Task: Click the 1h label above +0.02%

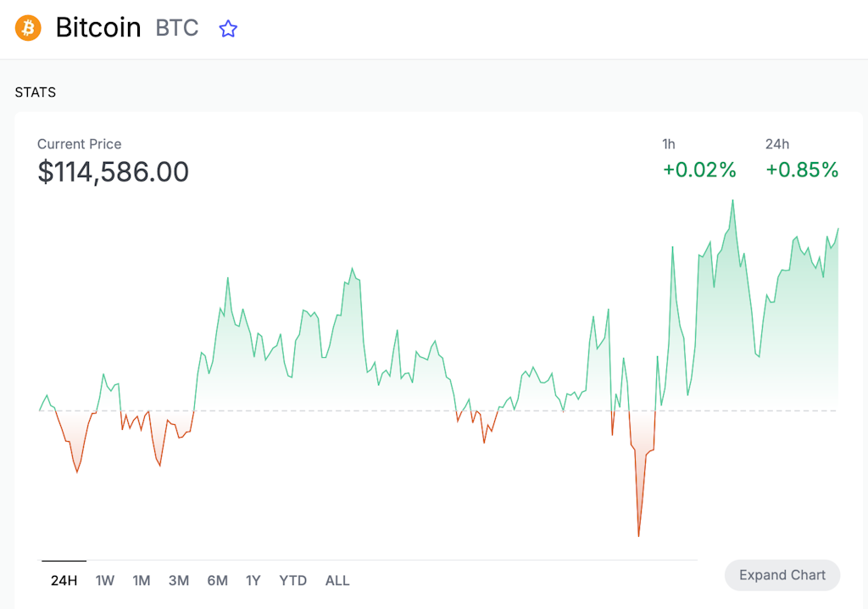Action: pyautogui.click(x=669, y=144)
